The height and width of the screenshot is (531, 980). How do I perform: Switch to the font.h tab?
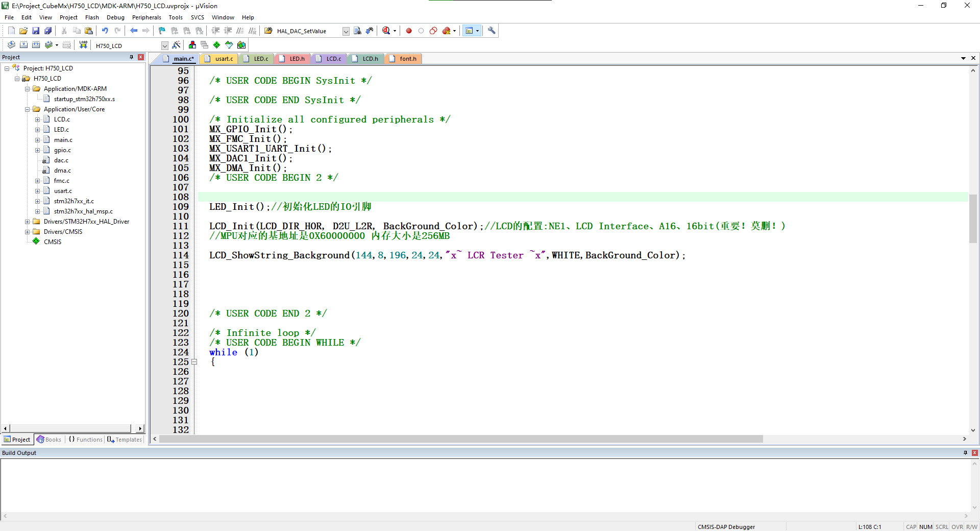coord(404,59)
